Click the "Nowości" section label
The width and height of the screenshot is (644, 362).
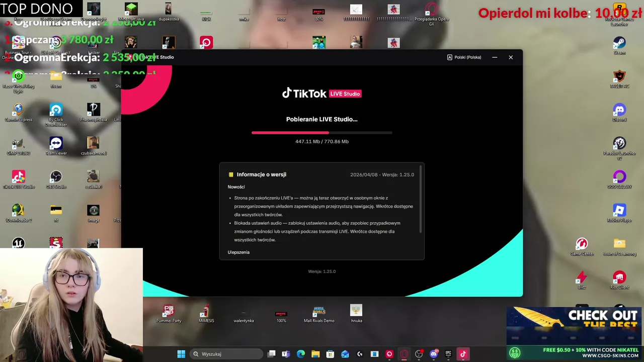236,187
